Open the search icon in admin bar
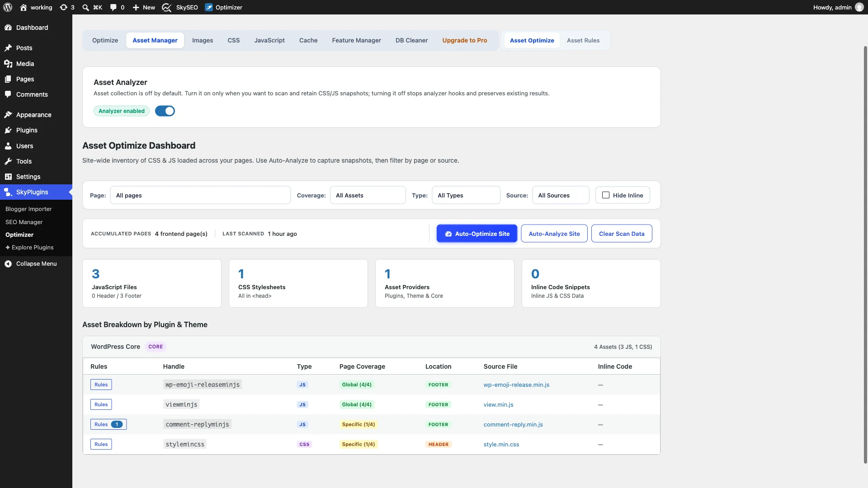 [85, 7]
